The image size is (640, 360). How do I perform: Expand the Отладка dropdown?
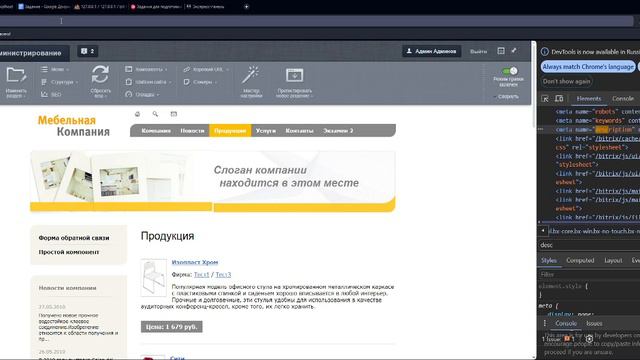pos(142,94)
